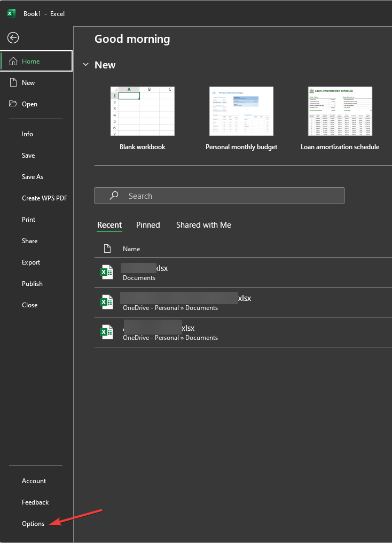Open the third recent OneDrive xlsx file
The height and width of the screenshot is (543, 392).
point(243,332)
